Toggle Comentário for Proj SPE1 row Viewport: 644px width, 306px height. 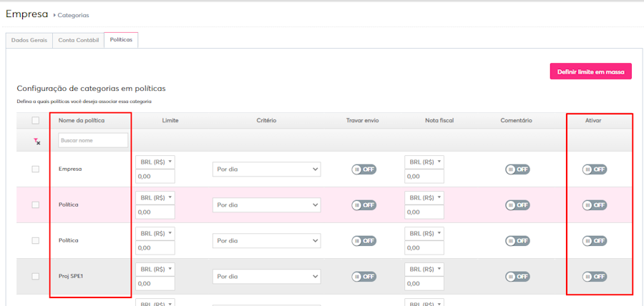pos(517,277)
